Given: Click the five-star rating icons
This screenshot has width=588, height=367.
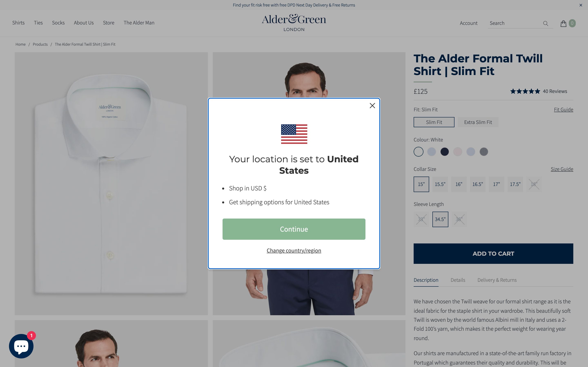Looking at the screenshot, I should [525, 91].
